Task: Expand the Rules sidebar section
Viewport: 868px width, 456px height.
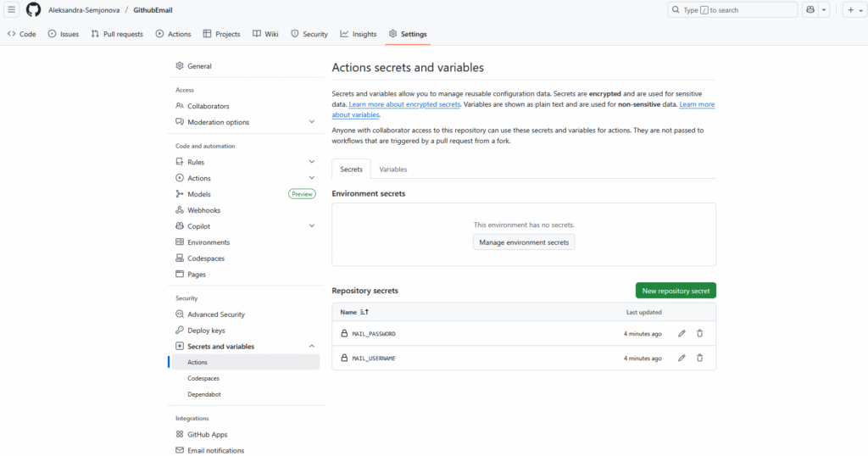Action: coord(312,162)
